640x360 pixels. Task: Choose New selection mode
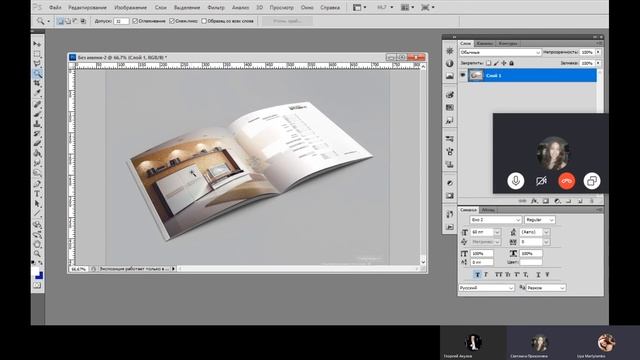click(60, 21)
